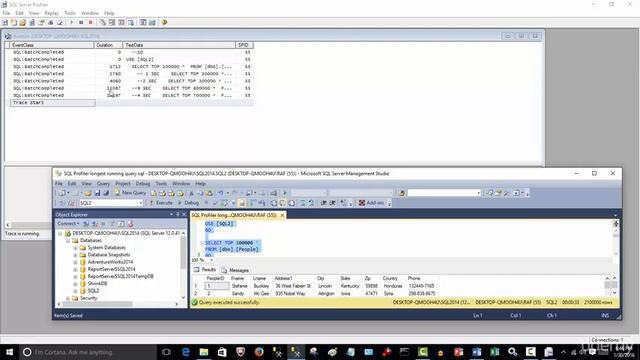Screen dimensions: 640x360
Task: Click the Lname cell Buckley in results
Action: [261, 286]
